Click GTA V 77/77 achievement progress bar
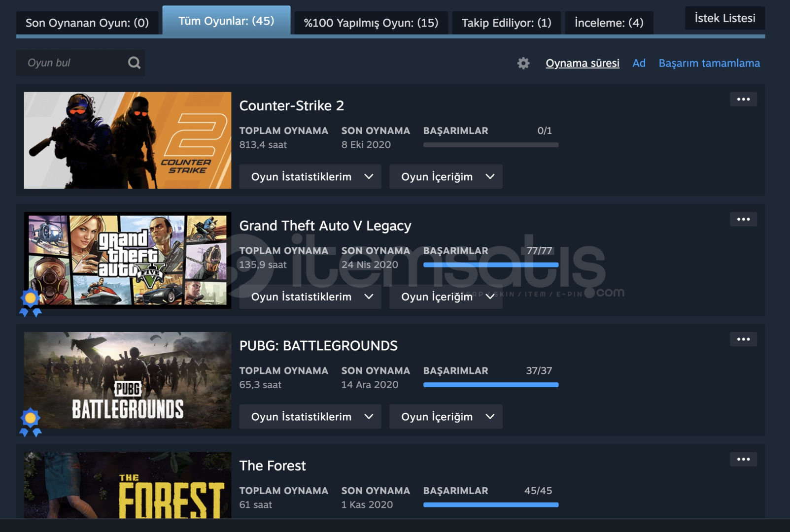Screen dimensions: 790x532 point(491,265)
